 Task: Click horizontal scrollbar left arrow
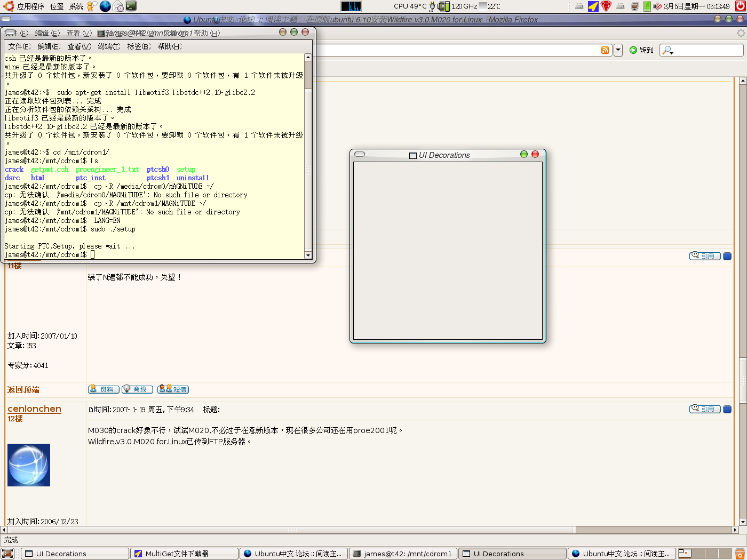(x=4, y=530)
